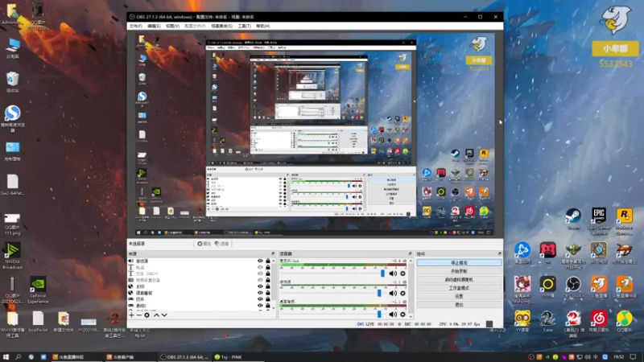644x362 pixels.
Task: Select the Battle.net desktop icon
Action: pyautogui.click(x=522, y=253)
